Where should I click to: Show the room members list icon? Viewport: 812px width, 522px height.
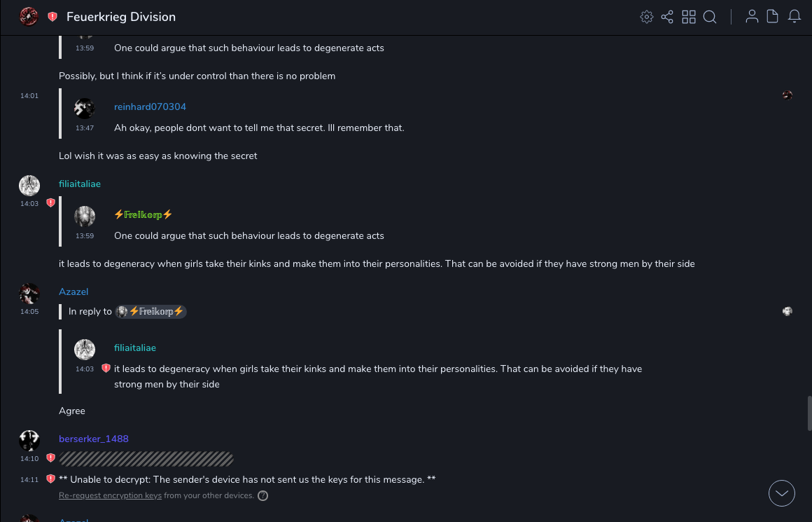752,17
